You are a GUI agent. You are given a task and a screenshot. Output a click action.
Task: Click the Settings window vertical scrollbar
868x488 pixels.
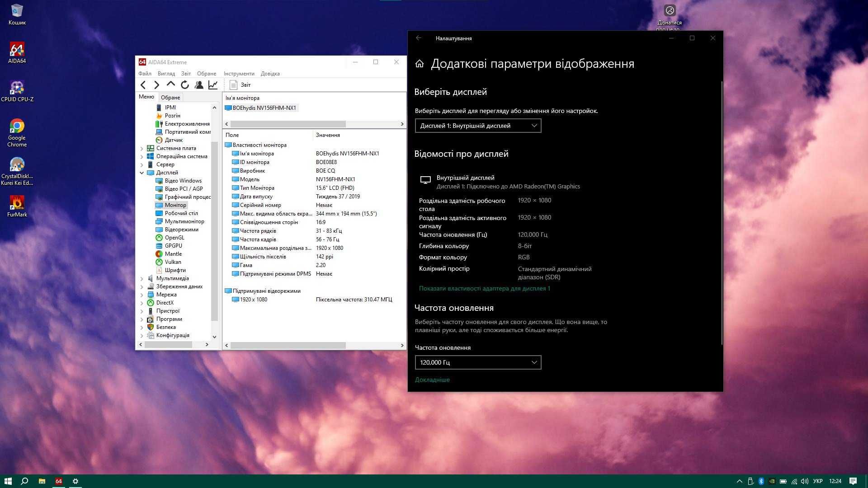pyautogui.click(x=722, y=213)
